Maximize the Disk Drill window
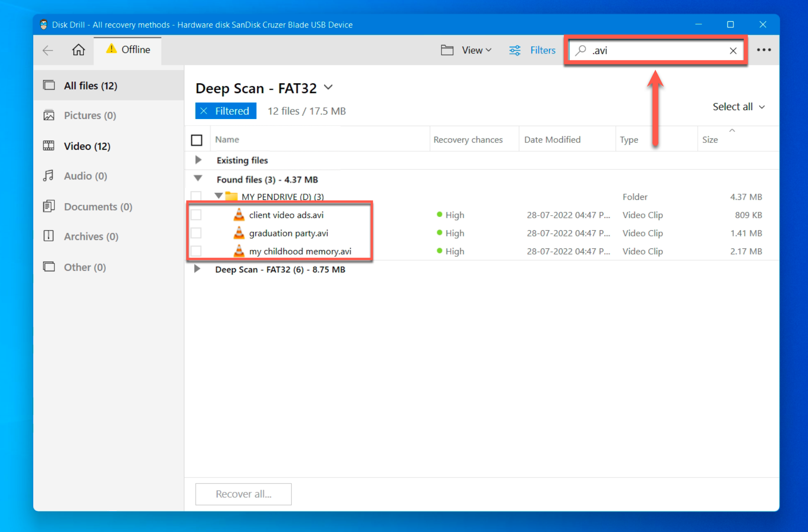808x532 pixels. pyautogui.click(x=730, y=25)
